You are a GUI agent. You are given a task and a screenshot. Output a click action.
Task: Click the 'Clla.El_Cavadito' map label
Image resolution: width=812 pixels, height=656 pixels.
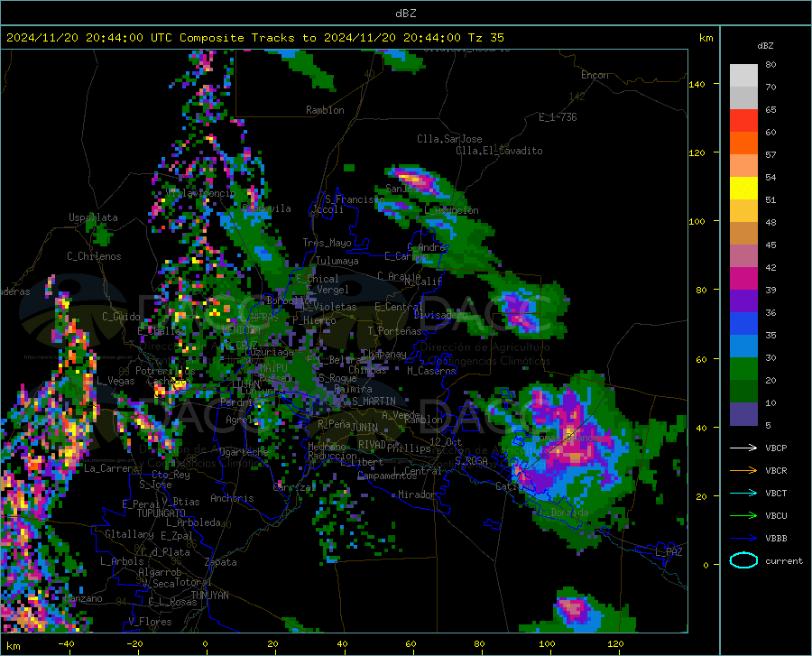click(x=499, y=151)
